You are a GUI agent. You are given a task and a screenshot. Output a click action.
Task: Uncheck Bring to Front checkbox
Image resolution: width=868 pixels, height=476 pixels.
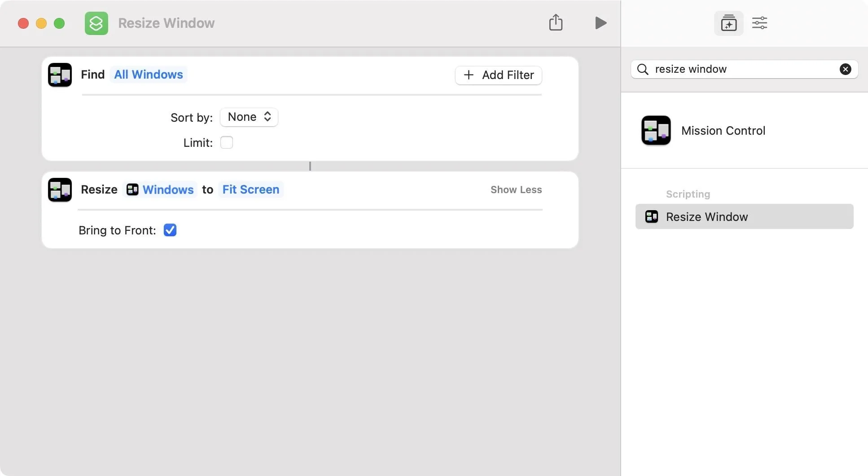170,230
